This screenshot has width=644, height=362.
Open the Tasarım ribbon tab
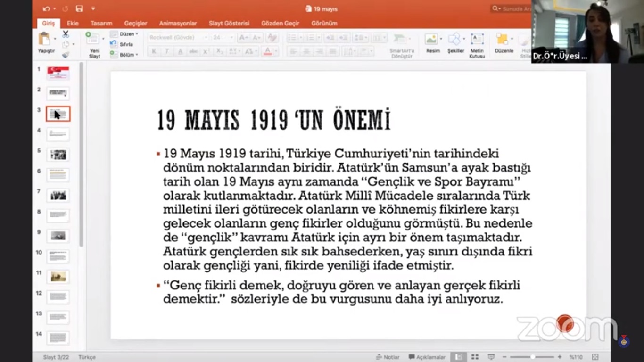(x=101, y=23)
